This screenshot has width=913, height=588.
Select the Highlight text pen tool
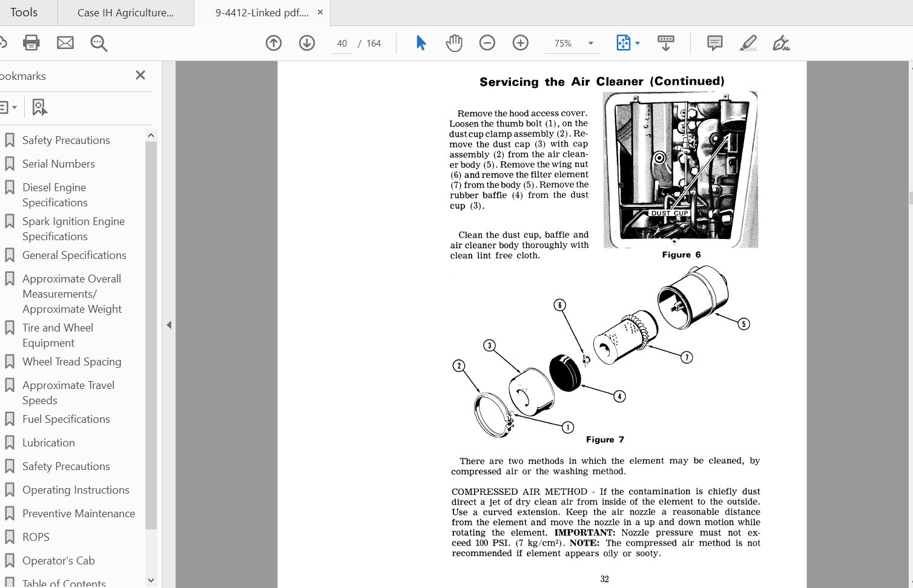point(748,43)
